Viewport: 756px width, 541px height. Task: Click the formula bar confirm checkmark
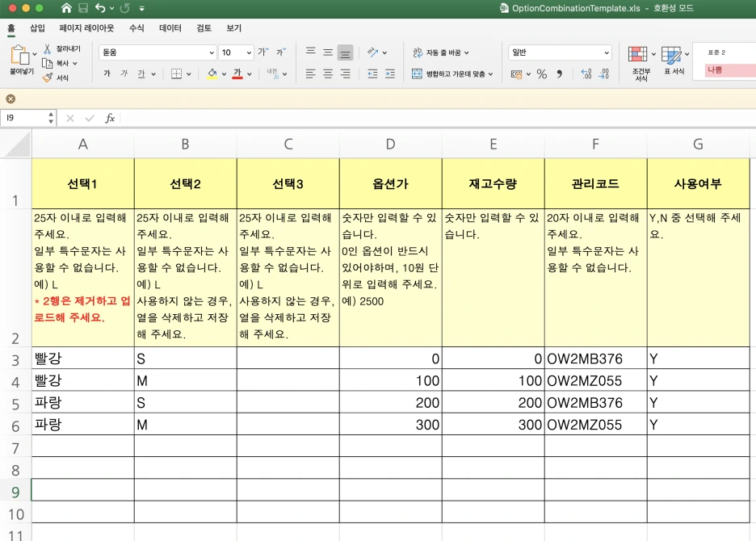[90, 118]
